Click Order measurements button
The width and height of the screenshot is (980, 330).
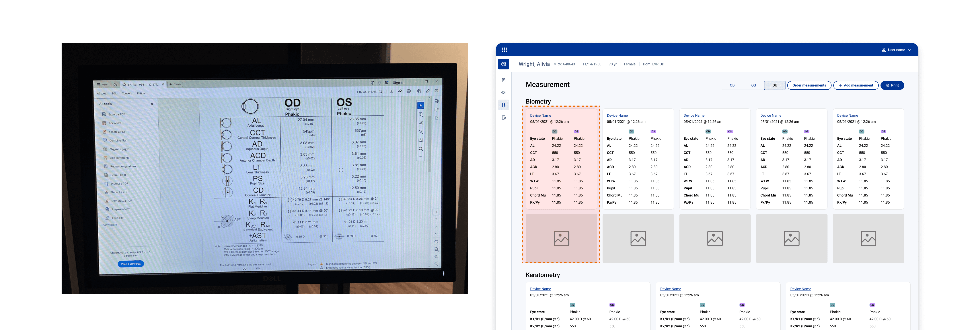click(809, 85)
